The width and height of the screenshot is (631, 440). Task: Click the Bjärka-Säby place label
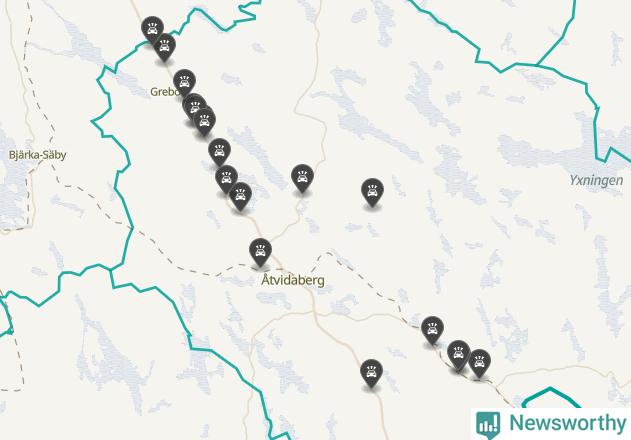point(37,155)
